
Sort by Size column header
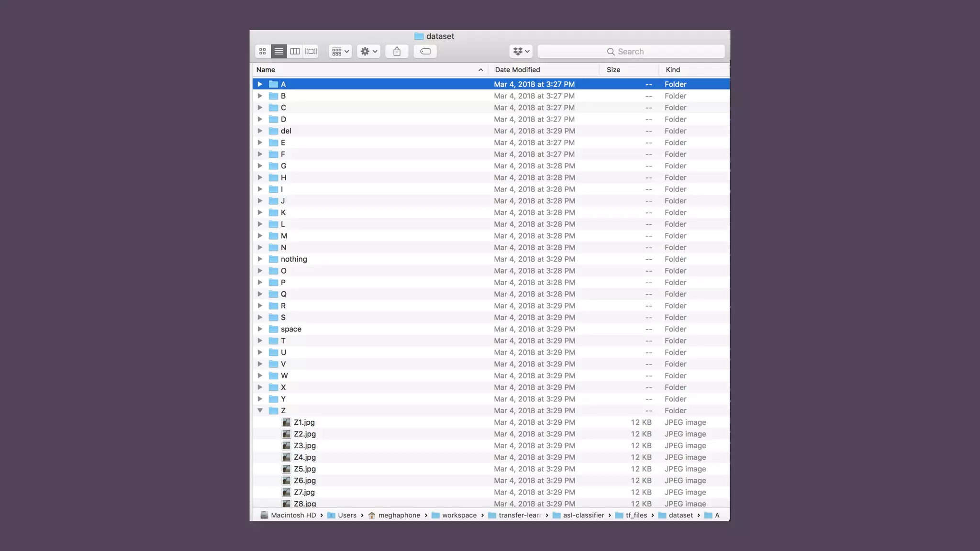coord(613,70)
